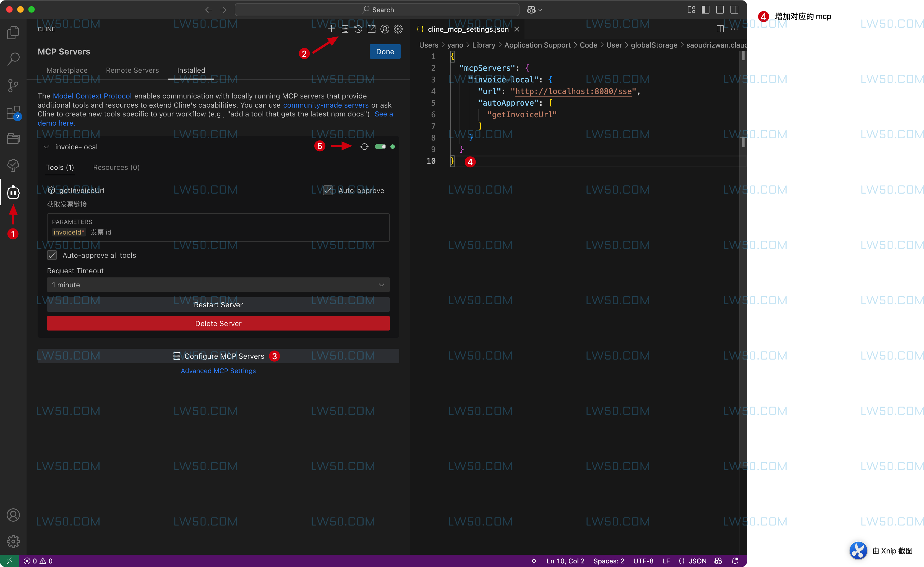Open the Source Control view
This screenshot has width=924, height=567.
point(13,85)
